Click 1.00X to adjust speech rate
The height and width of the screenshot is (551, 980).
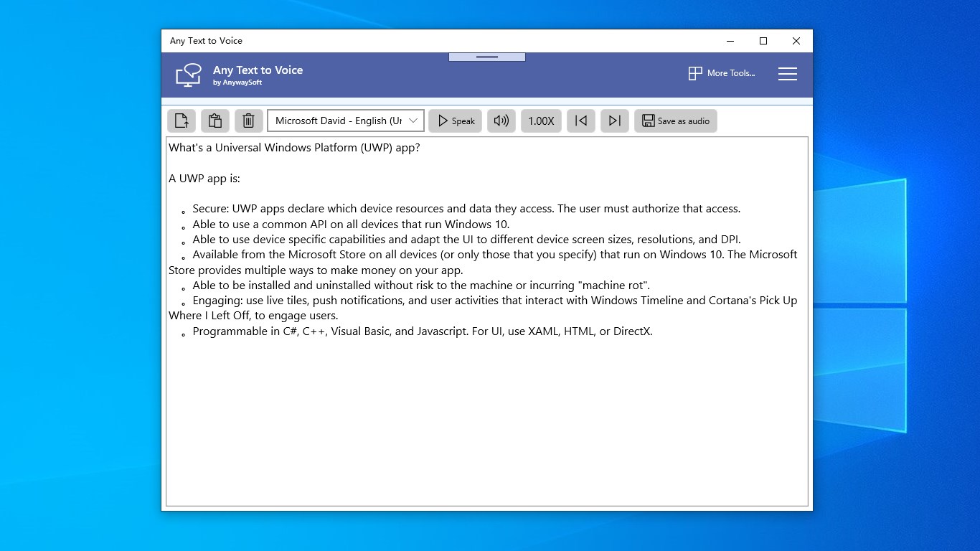click(541, 121)
